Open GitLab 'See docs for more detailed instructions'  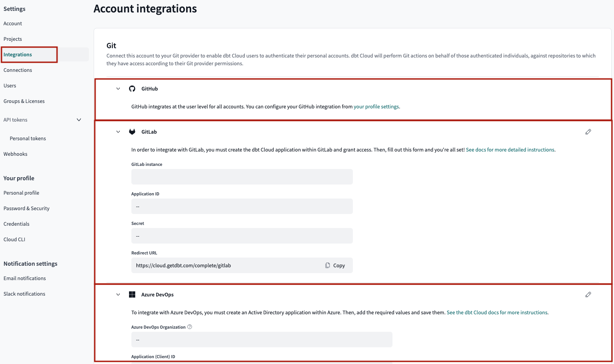pos(510,150)
